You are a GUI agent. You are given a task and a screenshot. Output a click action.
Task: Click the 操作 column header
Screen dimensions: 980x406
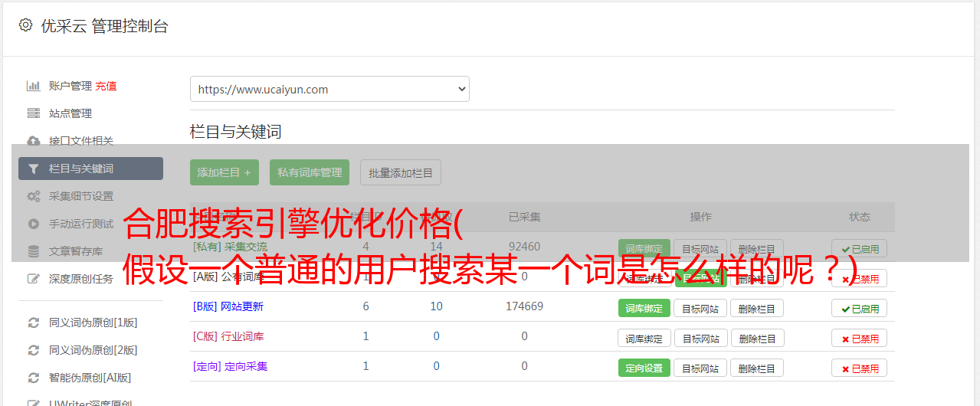coord(700,217)
